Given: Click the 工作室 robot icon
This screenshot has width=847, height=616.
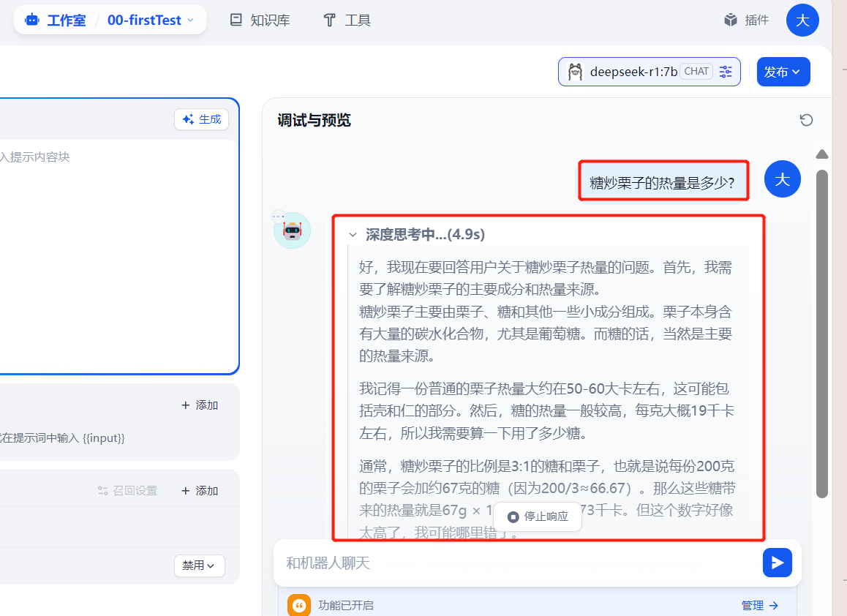Looking at the screenshot, I should pyautogui.click(x=31, y=20).
